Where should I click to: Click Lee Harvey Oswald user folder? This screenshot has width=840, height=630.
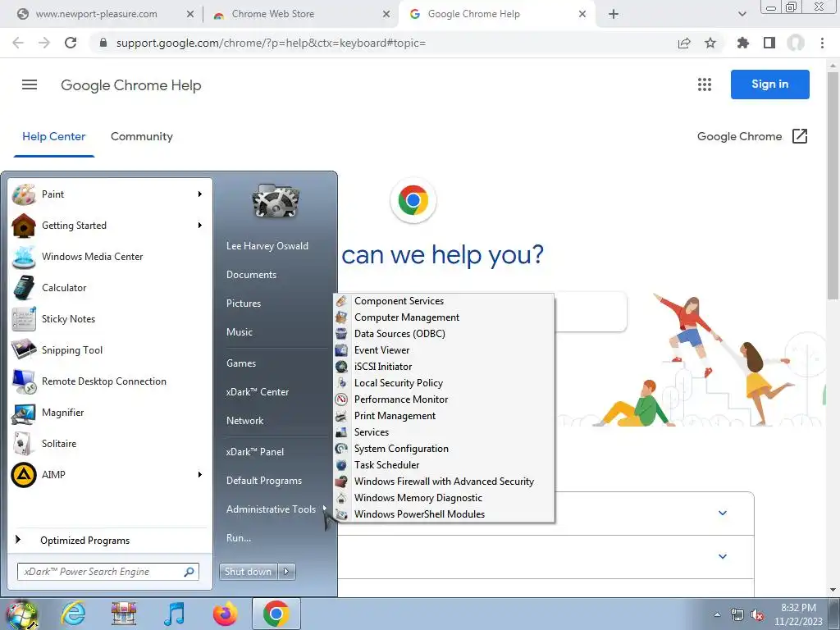coord(267,246)
